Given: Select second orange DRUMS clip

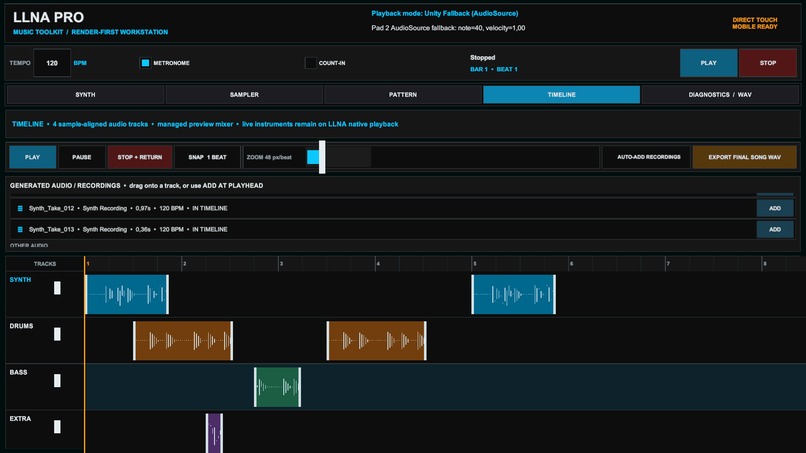Looking at the screenshot, I should pyautogui.click(x=376, y=340).
